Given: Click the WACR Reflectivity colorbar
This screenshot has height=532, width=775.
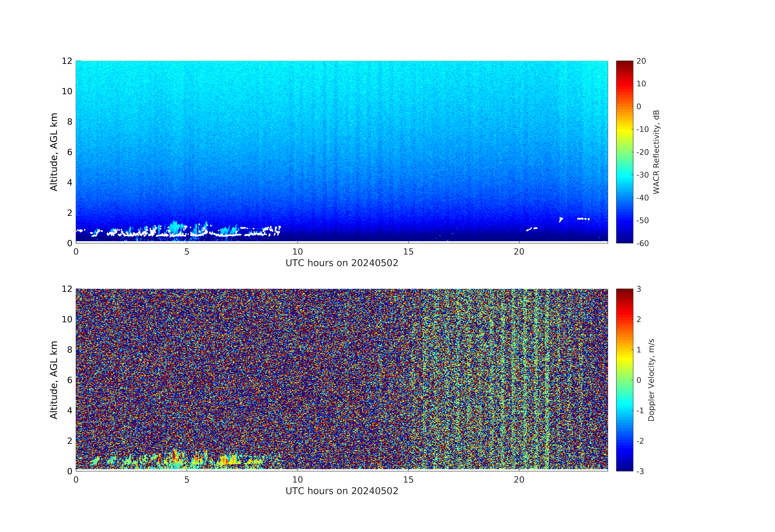Looking at the screenshot, I should (624, 152).
